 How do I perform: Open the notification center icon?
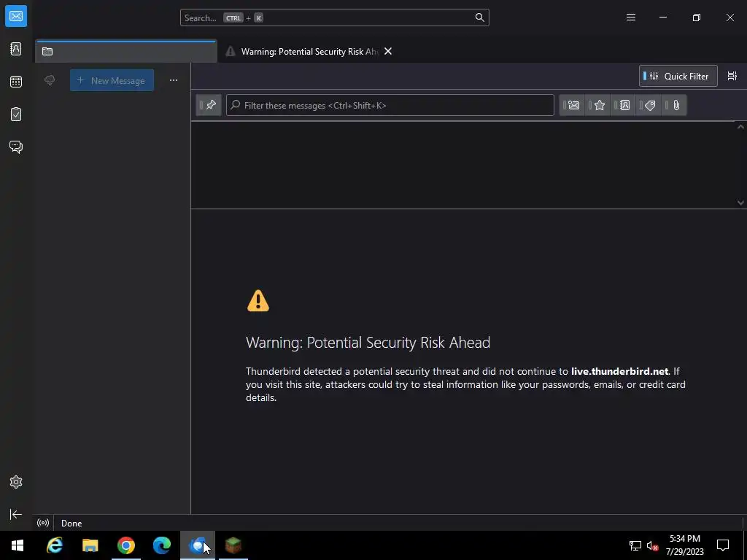723,545
